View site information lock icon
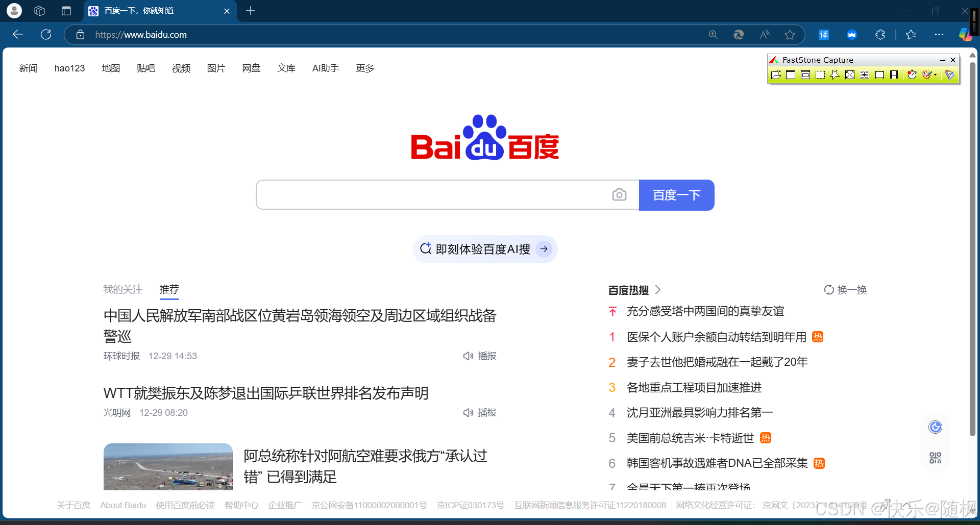This screenshot has height=525, width=980. [x=80, y=35]
